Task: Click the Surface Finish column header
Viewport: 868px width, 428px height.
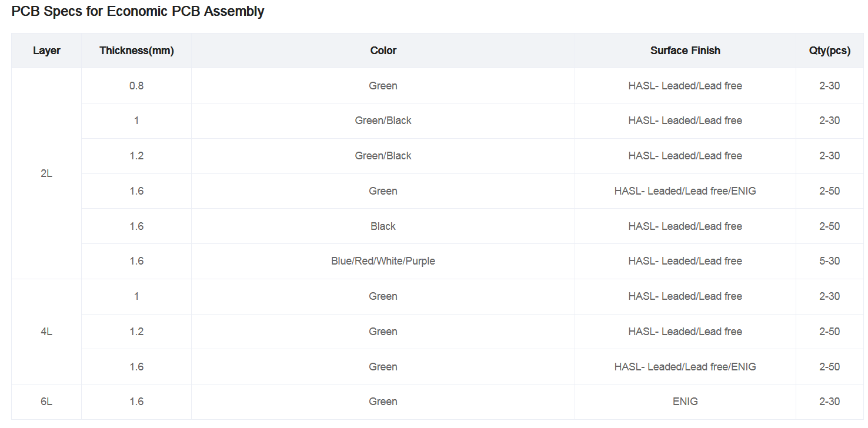Action: [685, 51]
